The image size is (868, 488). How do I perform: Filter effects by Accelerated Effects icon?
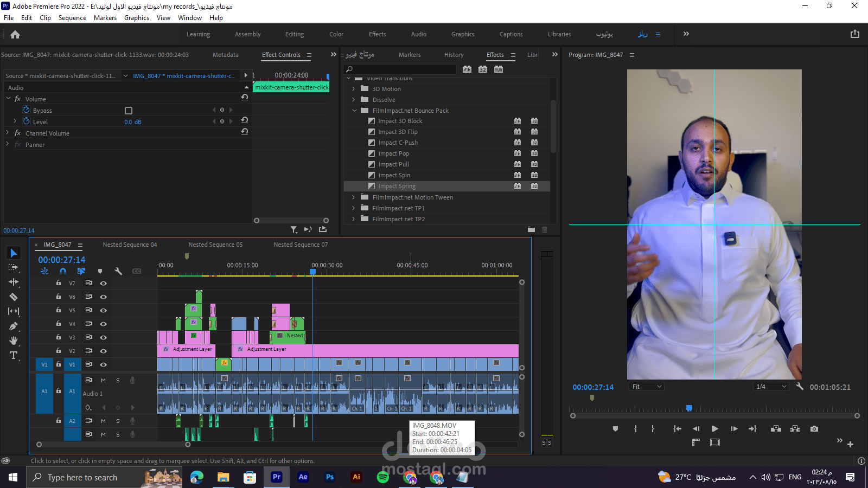pos(467,69)
